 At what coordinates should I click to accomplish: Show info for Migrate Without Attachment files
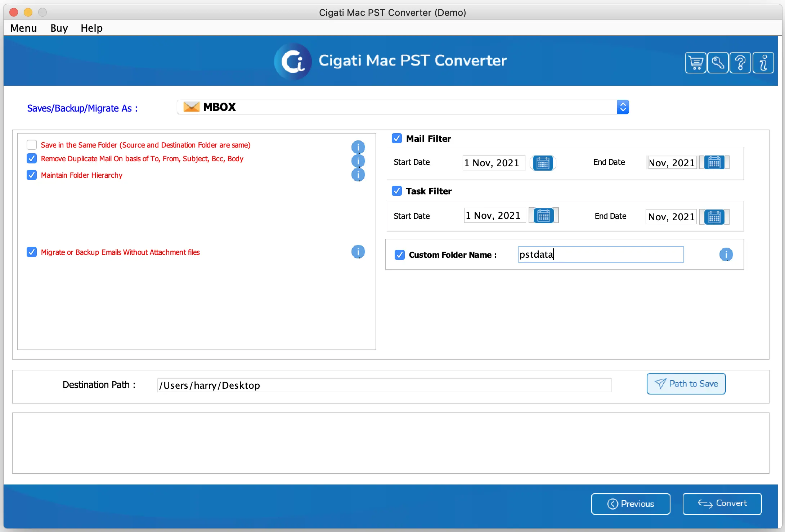tap(358, 252)
